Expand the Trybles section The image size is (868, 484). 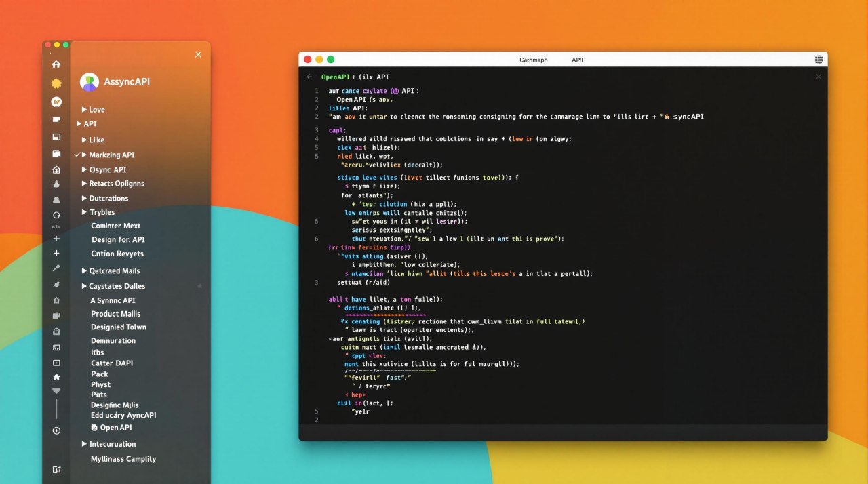[x=84, y=212]
